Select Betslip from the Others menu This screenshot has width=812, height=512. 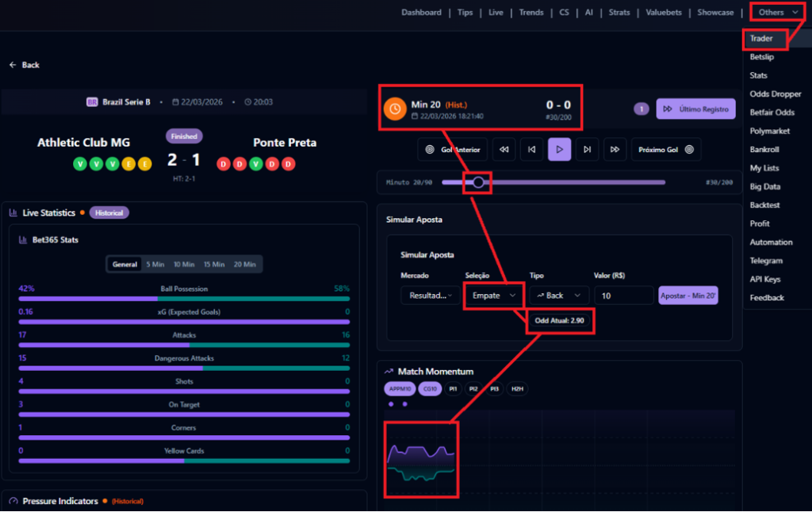click(x=762, y=57)
